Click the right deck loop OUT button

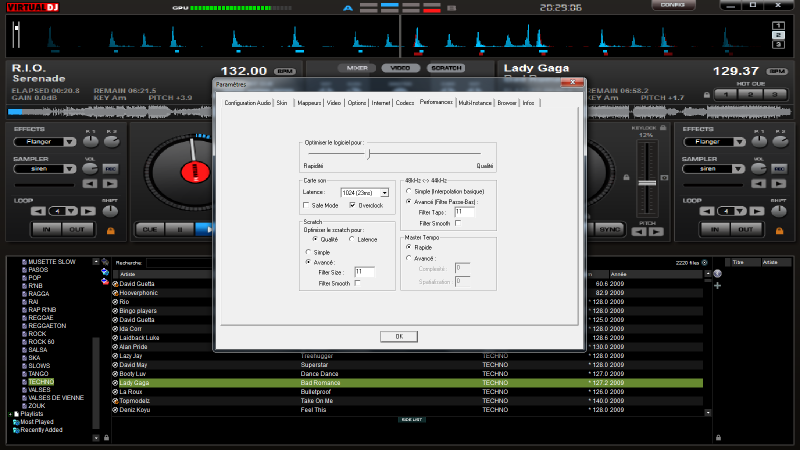point(744,229)
